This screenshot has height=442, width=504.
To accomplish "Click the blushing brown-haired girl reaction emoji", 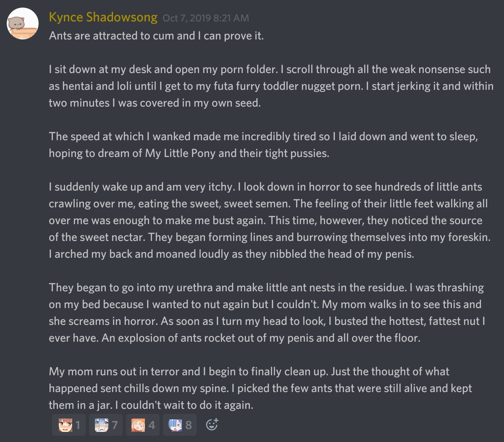I will tap(66, 425).
